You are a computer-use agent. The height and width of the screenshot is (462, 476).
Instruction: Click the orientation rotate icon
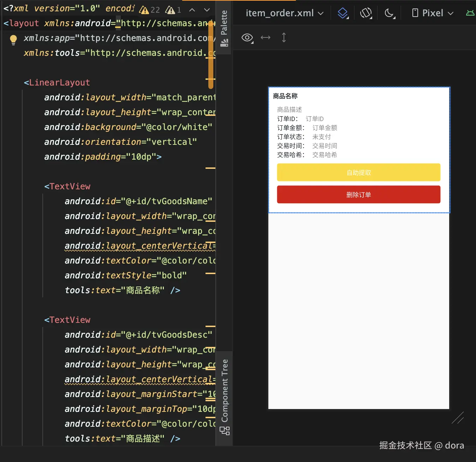coord(366,13)
